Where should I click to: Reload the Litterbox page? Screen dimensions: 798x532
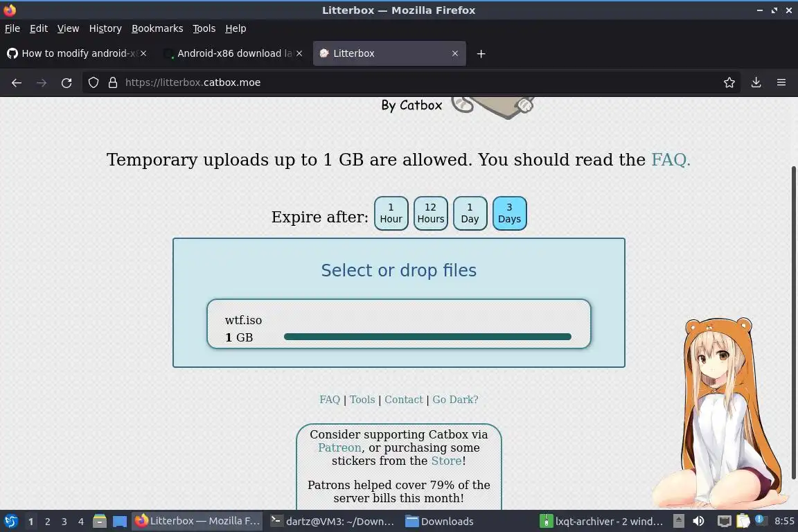[x=66, y=82]
